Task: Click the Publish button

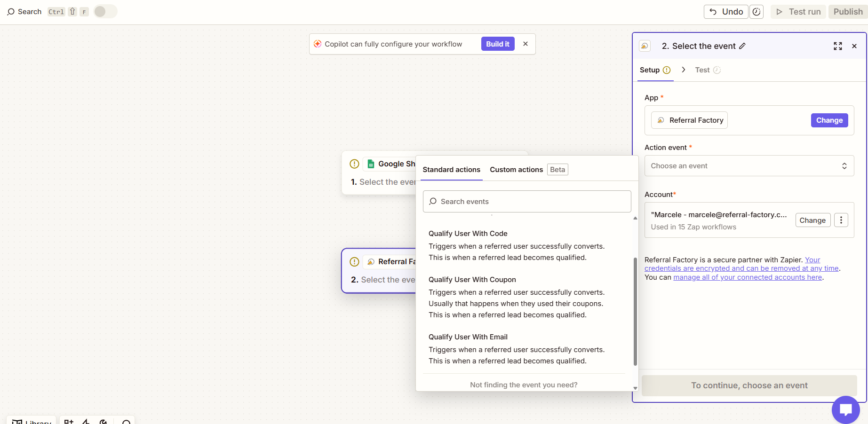Action: (x=848, y=12)
